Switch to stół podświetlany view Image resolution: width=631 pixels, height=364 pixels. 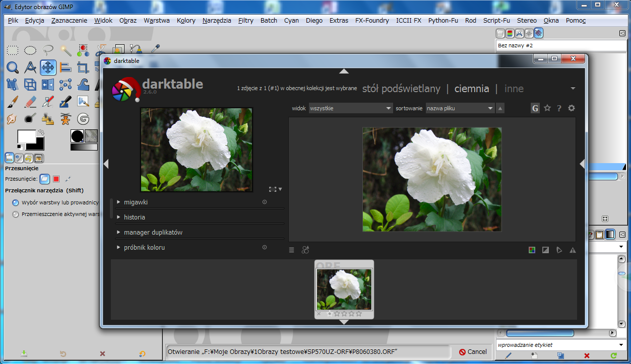(401, 89)
